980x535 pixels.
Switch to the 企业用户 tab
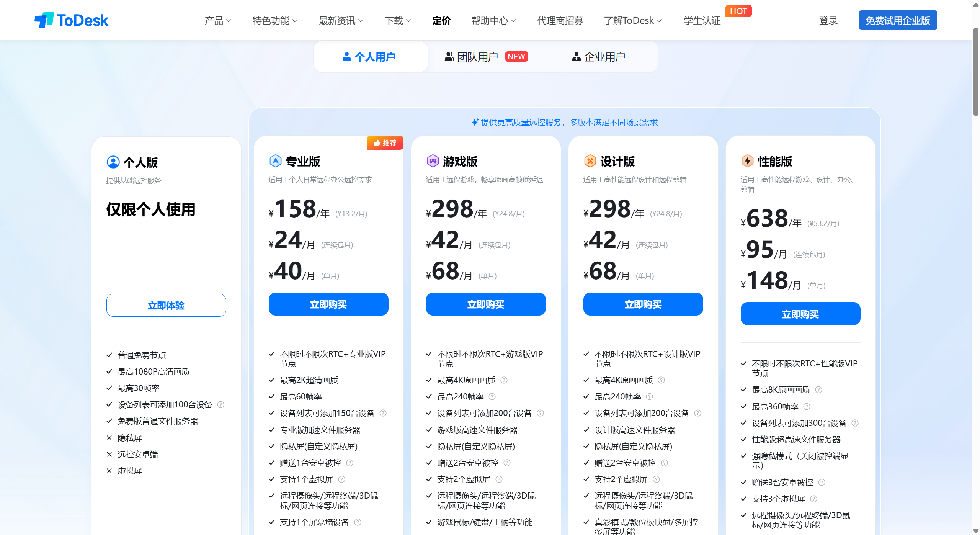coord(598,57)
